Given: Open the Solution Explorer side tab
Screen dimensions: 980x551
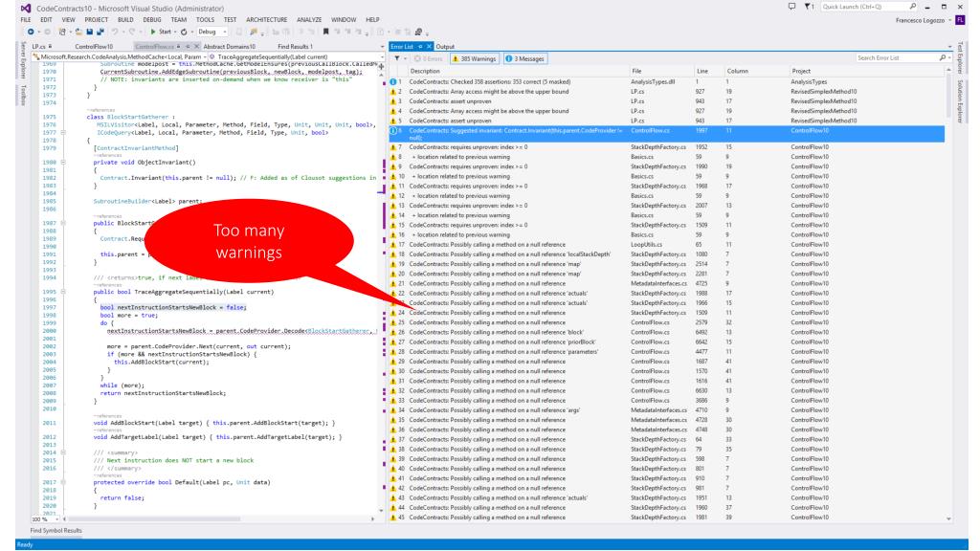Looking at the screenshot, I should [961, 101].
